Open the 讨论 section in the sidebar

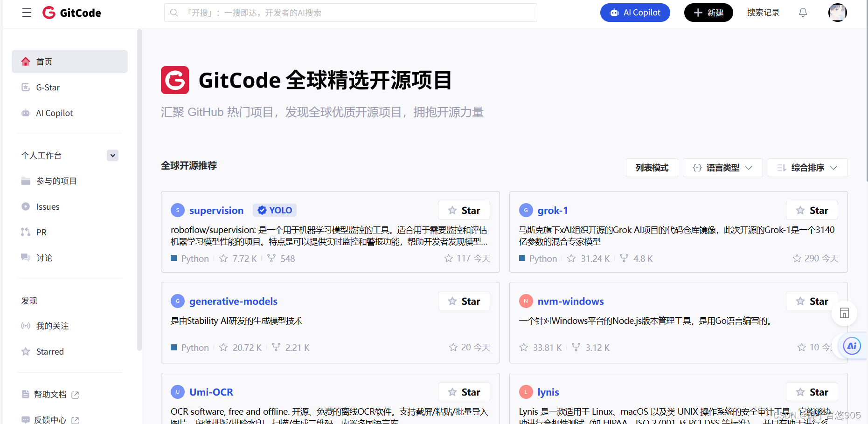coord(44,258)
